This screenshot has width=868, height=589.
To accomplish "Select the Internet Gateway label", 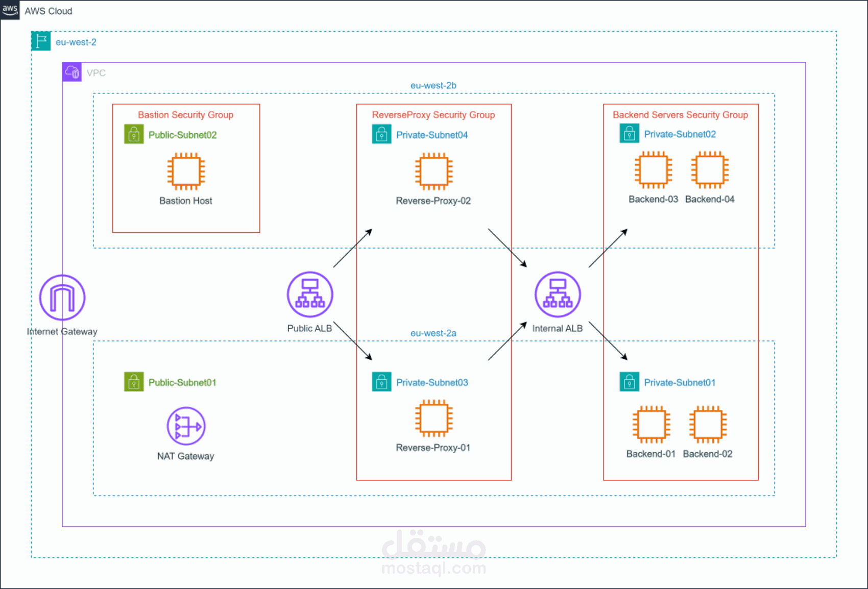I will pyautogui.click(x=62, y=331).
